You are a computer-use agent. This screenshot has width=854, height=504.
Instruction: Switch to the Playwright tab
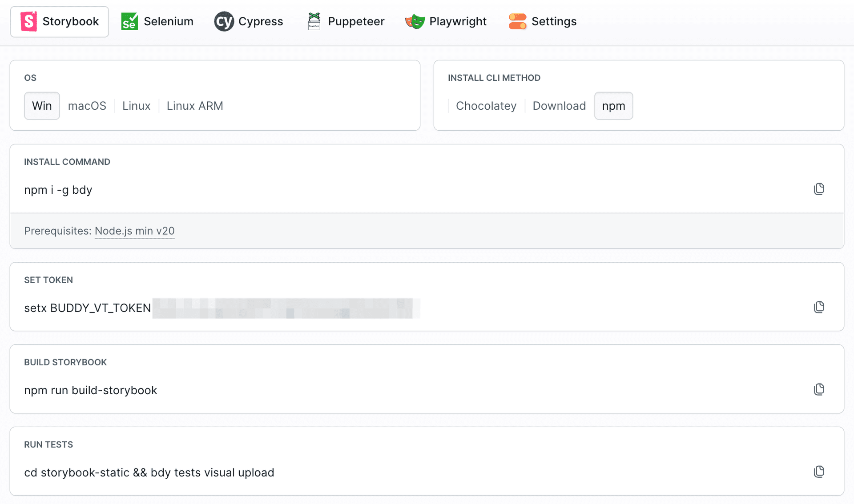click(x=446, y=21)
